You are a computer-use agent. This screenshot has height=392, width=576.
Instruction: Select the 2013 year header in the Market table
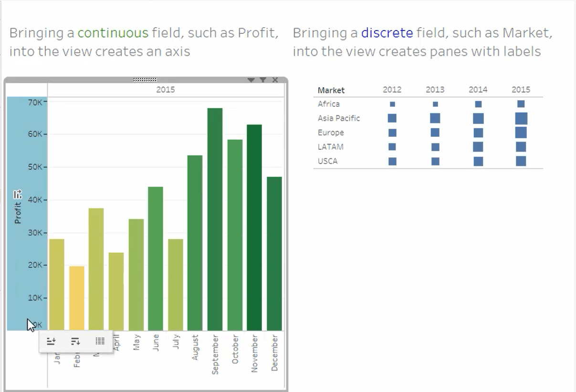click(x=435, y=89)
